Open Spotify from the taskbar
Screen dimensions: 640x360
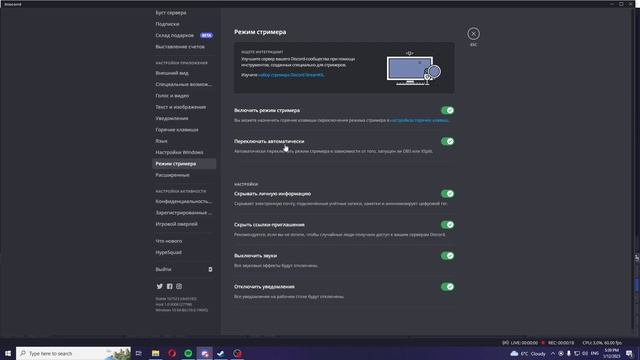188,353
